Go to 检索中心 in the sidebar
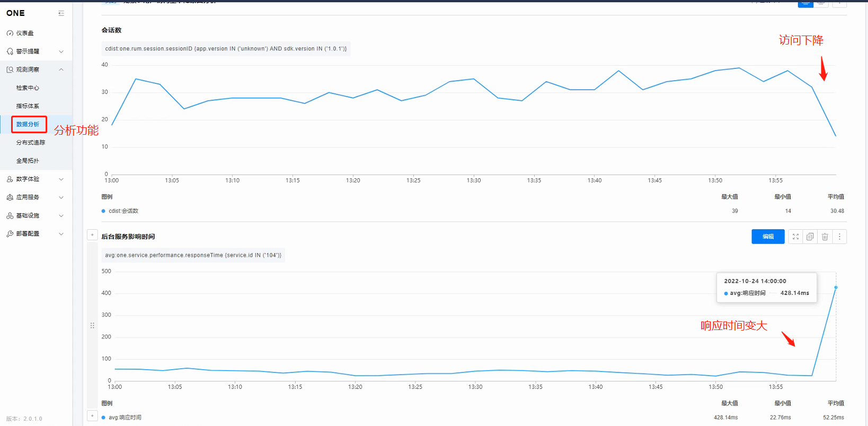 (x=28, y=88)
